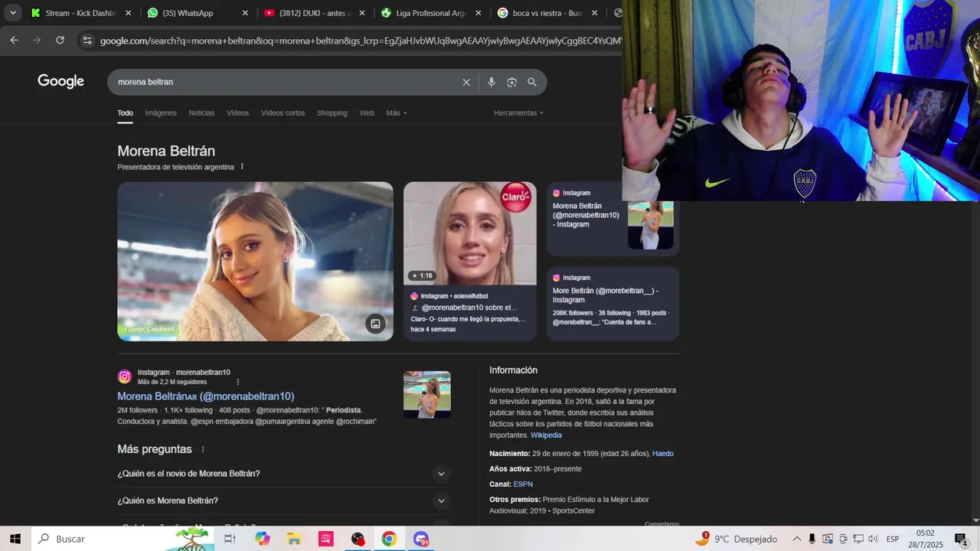Viewport: 980px width, 551px height.
Task: Select the Shopping search tab
Action: [332, 112]
